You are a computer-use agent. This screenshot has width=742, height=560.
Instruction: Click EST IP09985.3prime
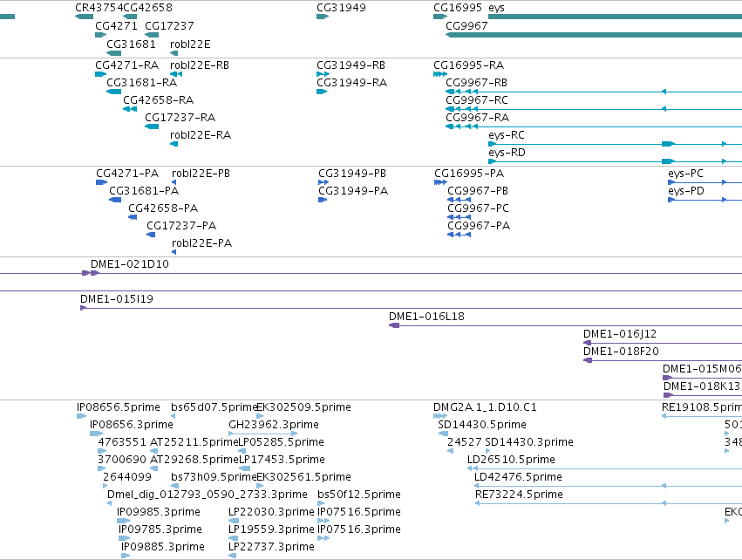pyautogui.click(x=159, y=512)
